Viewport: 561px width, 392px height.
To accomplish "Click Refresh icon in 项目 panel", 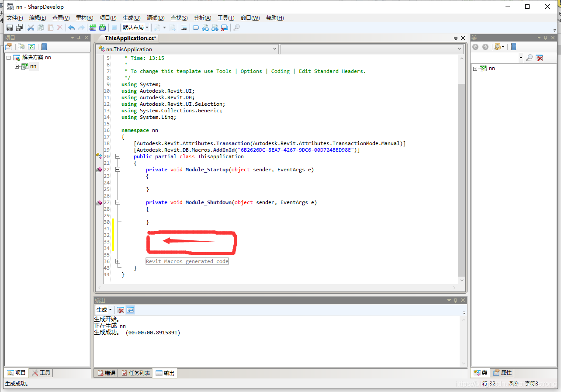I will [31, 47].
